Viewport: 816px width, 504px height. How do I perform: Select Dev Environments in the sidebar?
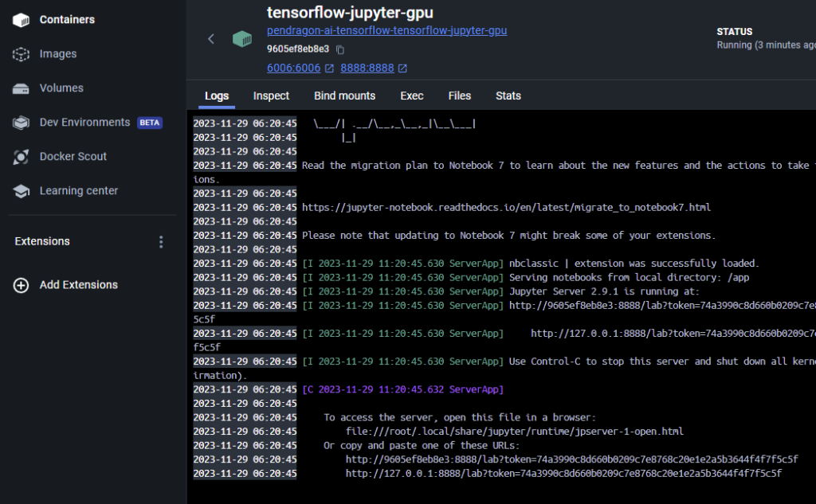tap(84, 123)
